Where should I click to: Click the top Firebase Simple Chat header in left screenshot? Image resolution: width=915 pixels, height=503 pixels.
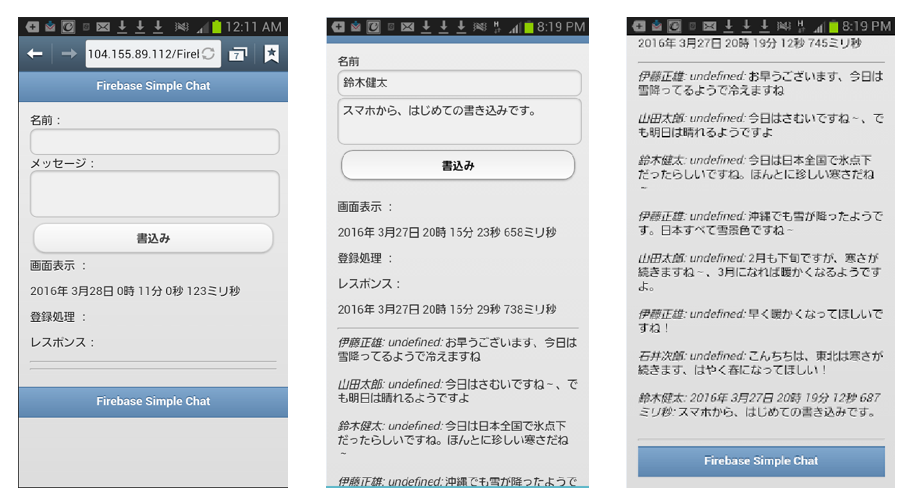(153, 86)
